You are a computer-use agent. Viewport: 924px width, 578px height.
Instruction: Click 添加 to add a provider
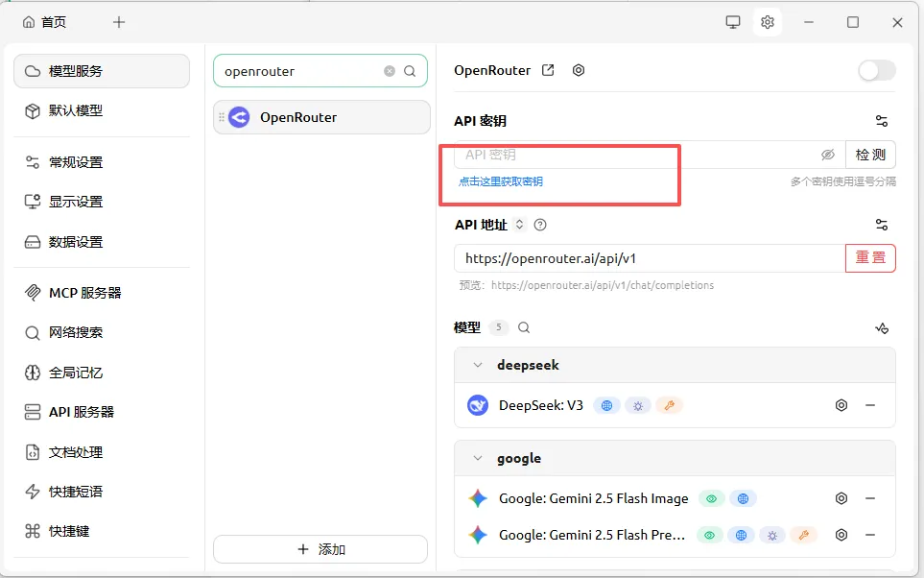pos(320,550)
